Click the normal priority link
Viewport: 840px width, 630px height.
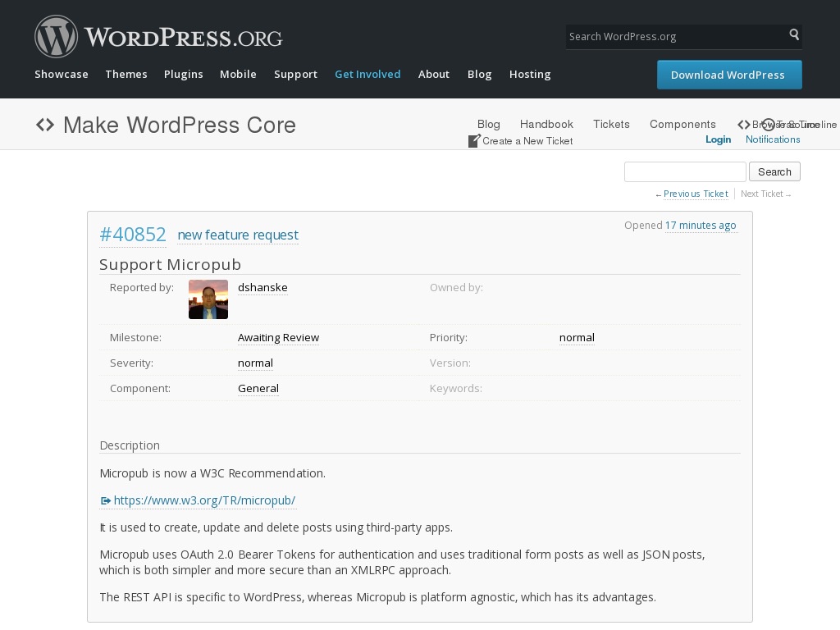point(577,337)
